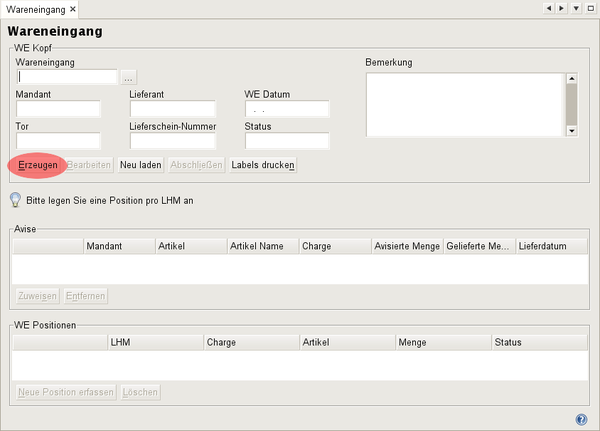Click the lightbulb hint icon

point(15,200)
